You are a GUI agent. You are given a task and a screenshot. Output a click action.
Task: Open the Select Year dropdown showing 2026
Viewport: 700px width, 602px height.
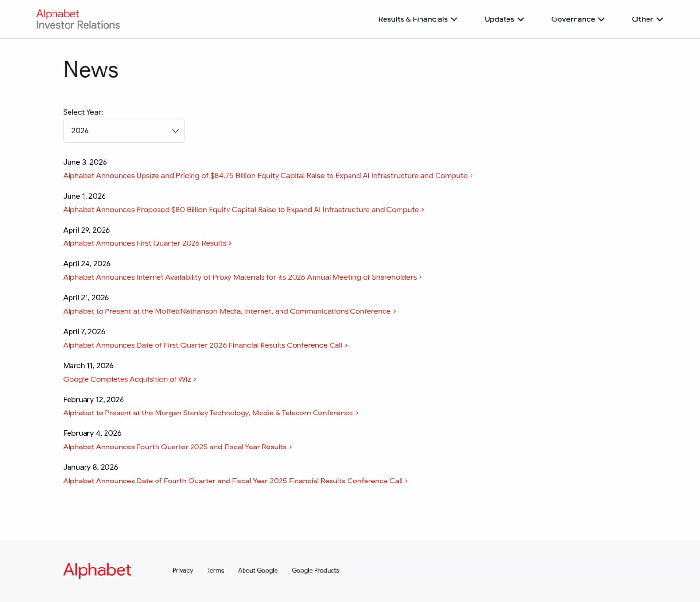click(124, 131)
